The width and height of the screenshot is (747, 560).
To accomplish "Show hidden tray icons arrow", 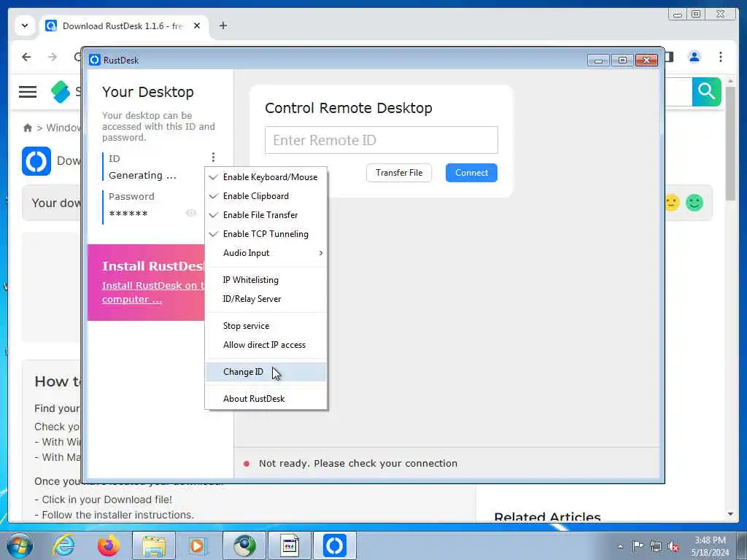I will click(620, 546).
